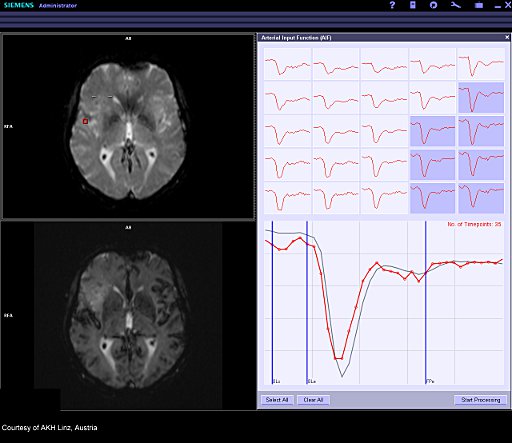This screenshot has width=512, height=443.
Task: Click first blue vertical baseline marker line
Action: coord(272,302)
